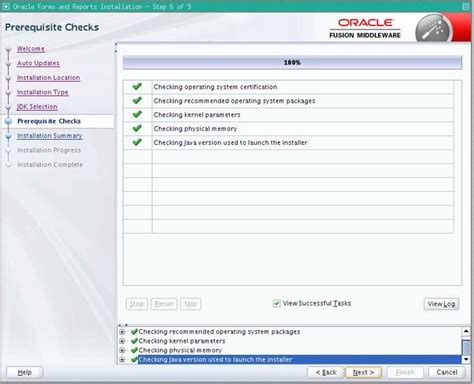Open Help
Viewport: 474px width, 384px height.
tap(25, 372)
